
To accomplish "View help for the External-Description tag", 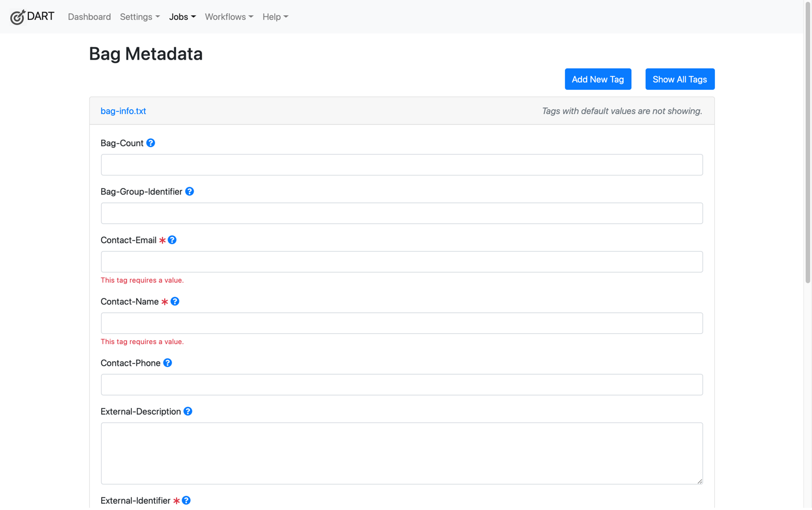I will (x=188, y=411).
